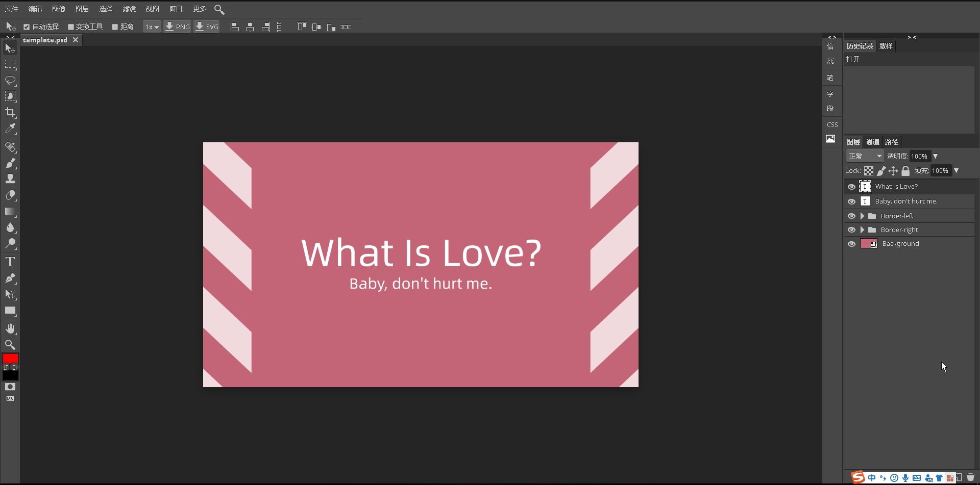Export as SVG button

pyautogui.click(x=207, y=27)
